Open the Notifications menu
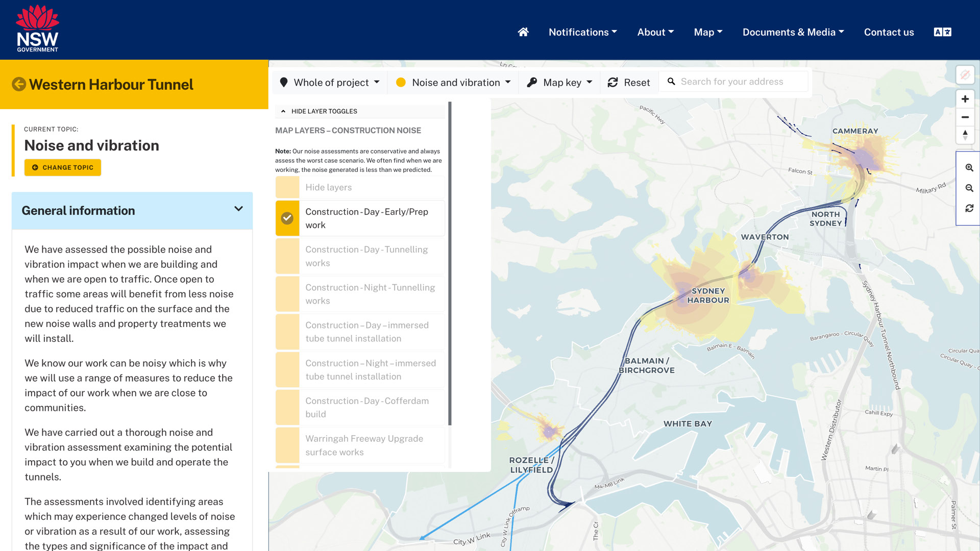The height and width of the screenshot is (551, 980). pos(582,32)
